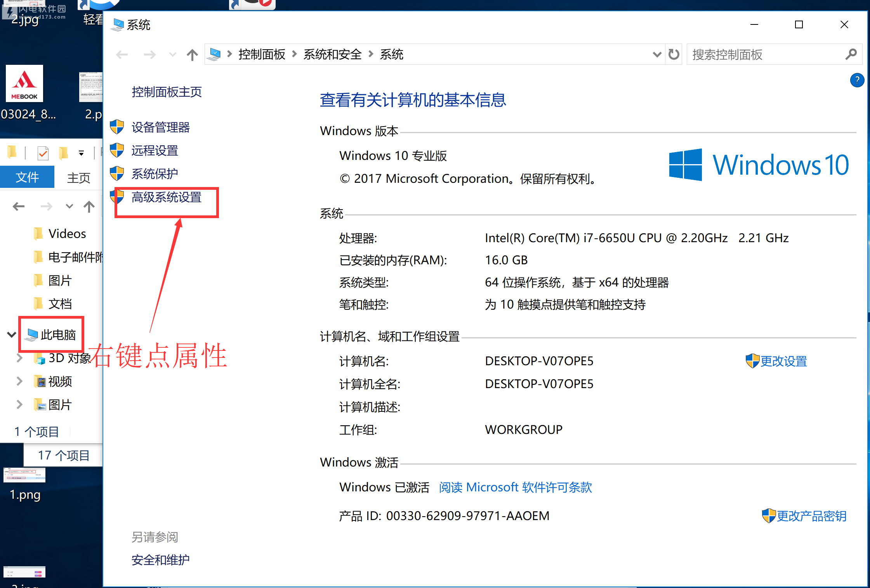The image size is (870, 588).
Task: Open recent locations dropdown in System window
Action: (173, 55)
